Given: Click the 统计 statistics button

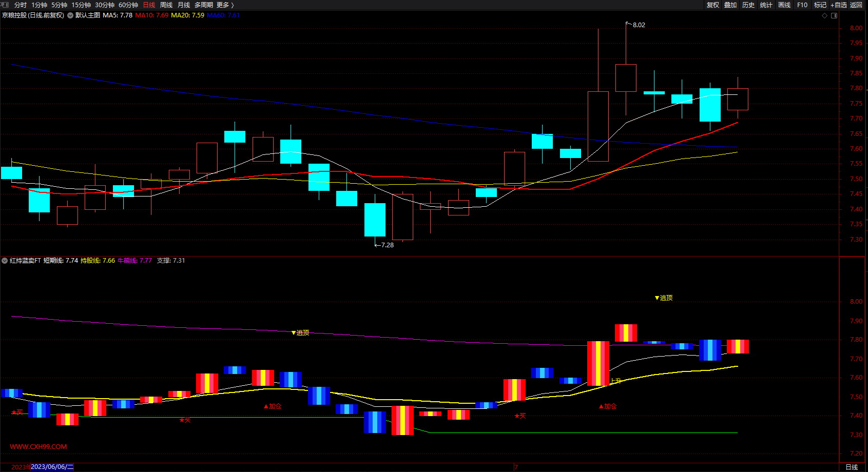Looking at the screenshot, I should (766, 5).
